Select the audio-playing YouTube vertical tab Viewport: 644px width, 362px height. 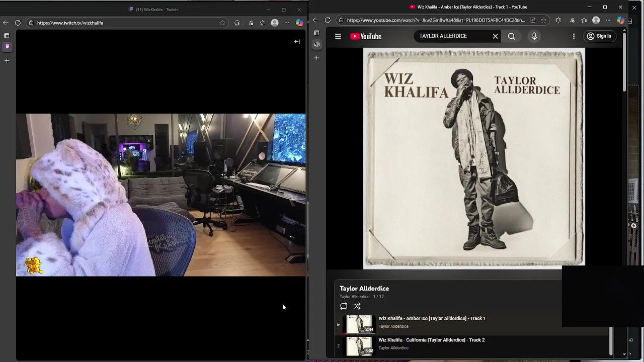[317, 44]
